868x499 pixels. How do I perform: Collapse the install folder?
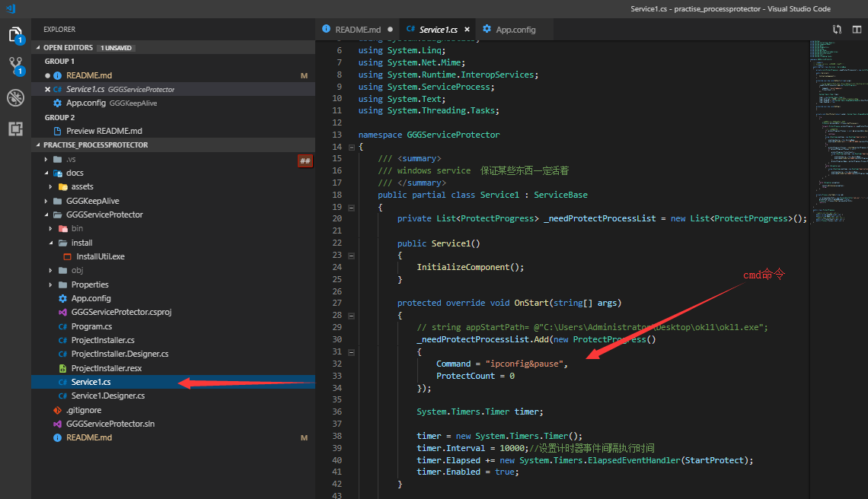[50, 243]
